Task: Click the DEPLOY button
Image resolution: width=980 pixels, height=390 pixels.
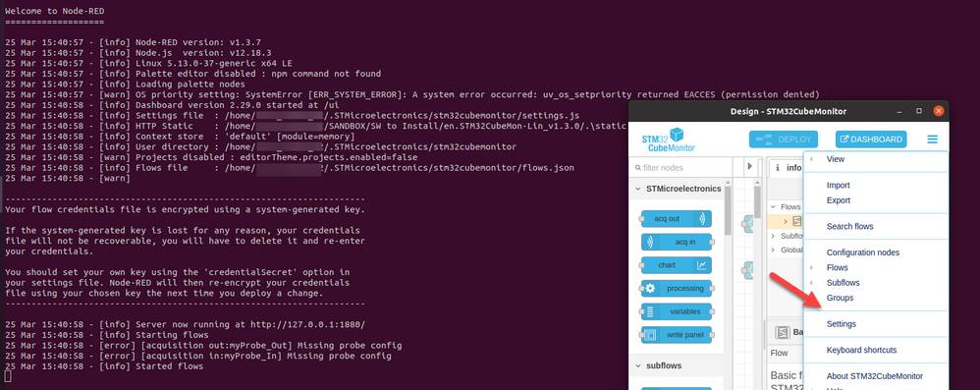Action: click(783, 139)
